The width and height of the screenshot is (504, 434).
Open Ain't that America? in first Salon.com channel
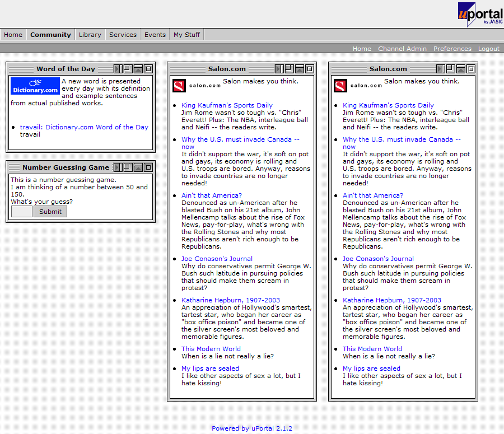[x=212, y=195]
